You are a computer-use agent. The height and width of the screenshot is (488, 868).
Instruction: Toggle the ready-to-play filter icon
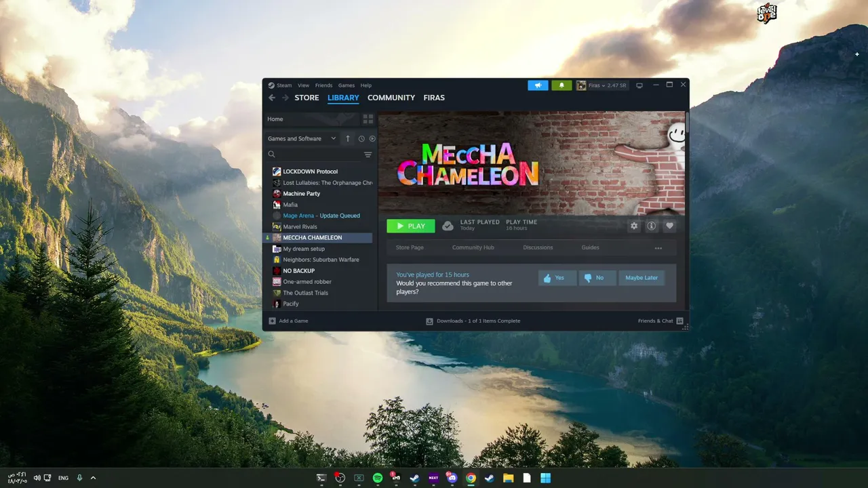pyautogui.click(x=372, y=138)
